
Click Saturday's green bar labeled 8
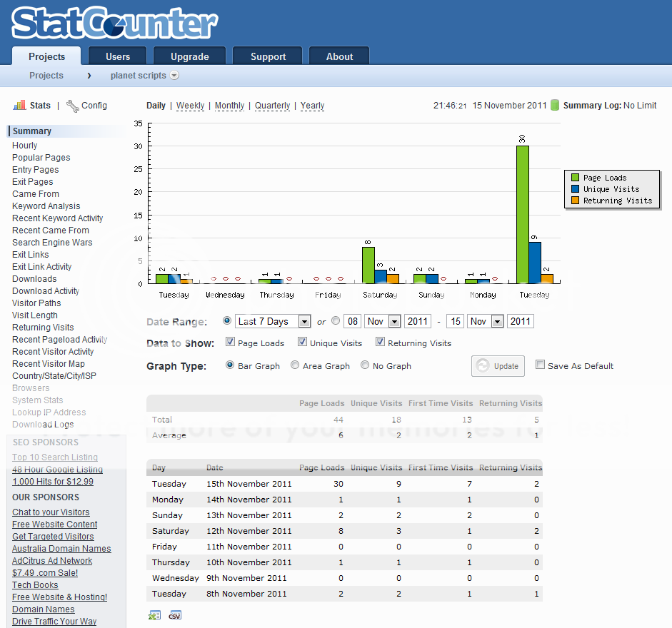[x=368, y=265]
